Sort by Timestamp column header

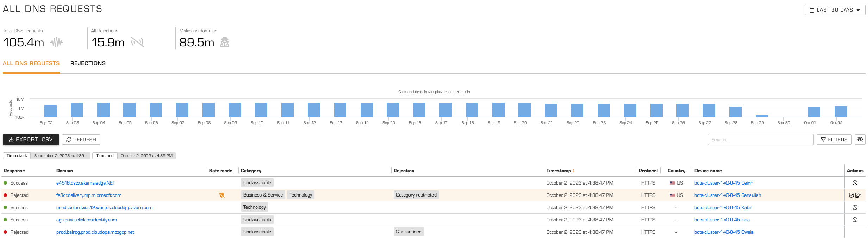tap(558, 171)
